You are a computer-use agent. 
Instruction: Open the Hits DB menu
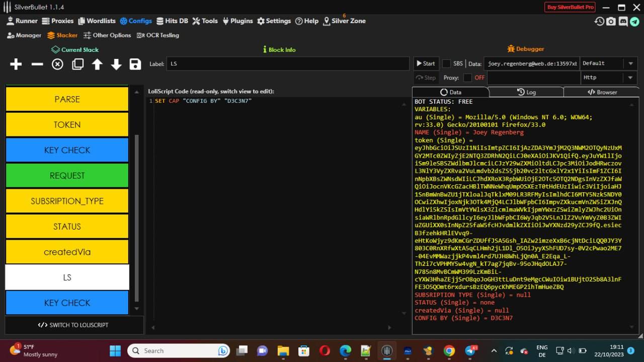tap(172, 21)
